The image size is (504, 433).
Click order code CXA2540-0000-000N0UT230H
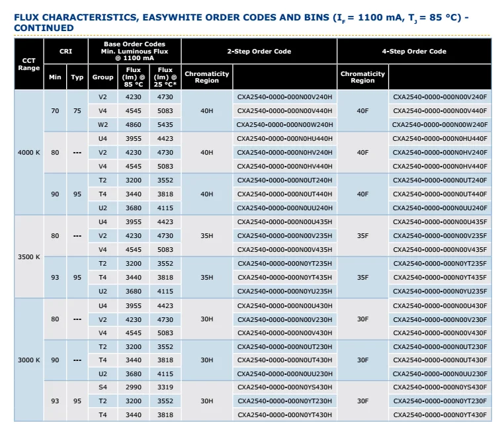coord(285,347)
